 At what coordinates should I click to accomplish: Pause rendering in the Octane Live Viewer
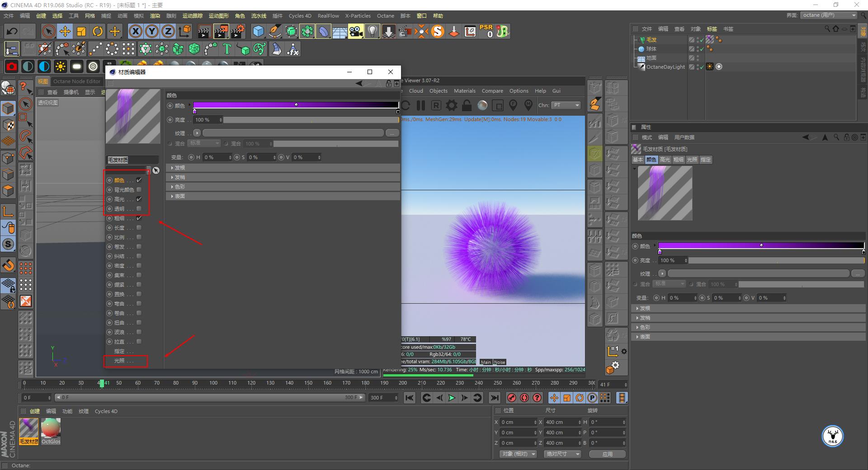click(x=420, y=105)
